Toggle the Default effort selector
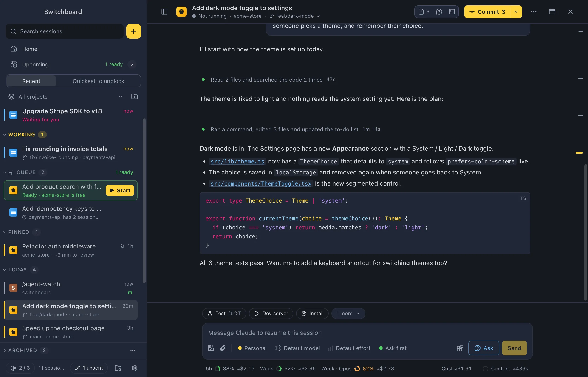The width and height of the screenshot is (588, 377). (x=349, y=348)
